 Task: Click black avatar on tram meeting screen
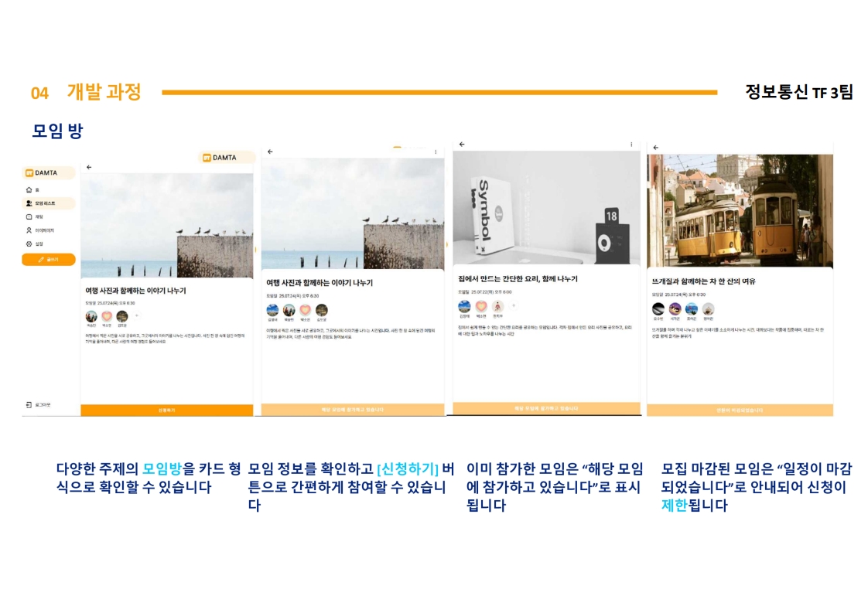pyautogui.click(x=658, y=308)
